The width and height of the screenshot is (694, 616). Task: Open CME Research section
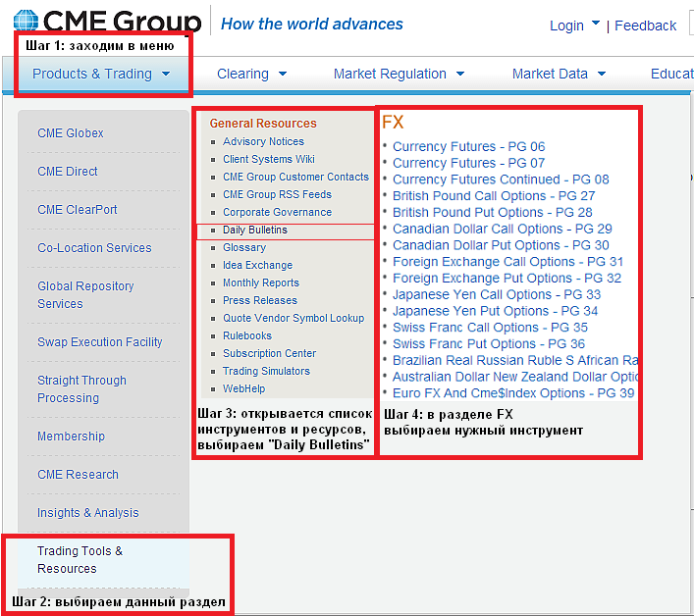(78, 475)
